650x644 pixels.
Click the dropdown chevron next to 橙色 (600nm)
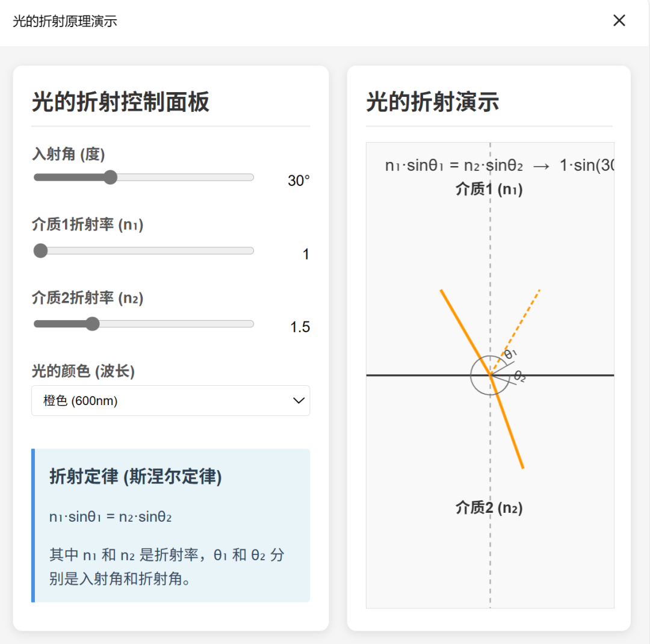tap(298, 400)
